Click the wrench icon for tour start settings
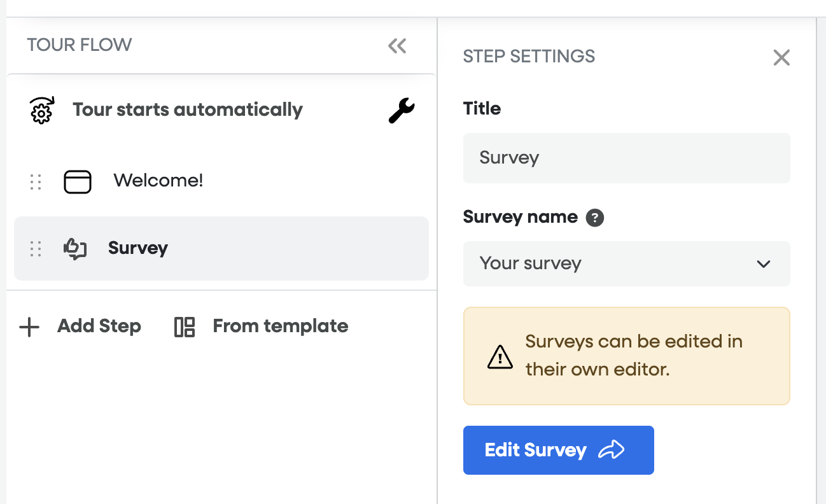 [402, 111]
